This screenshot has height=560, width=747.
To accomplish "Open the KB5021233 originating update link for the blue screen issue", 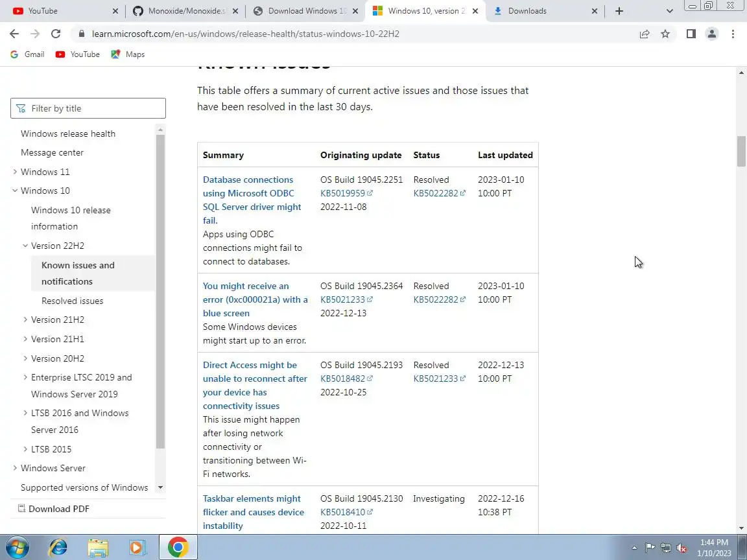I will [x=346, y=299].
